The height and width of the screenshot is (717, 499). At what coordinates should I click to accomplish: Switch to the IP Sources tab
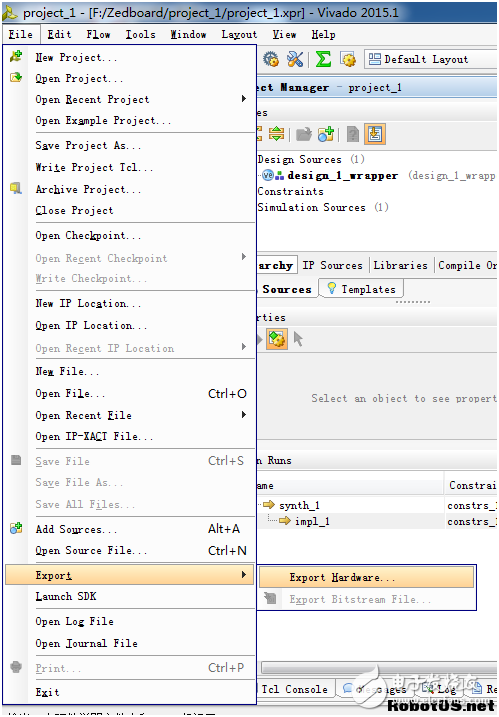[332, 265]
